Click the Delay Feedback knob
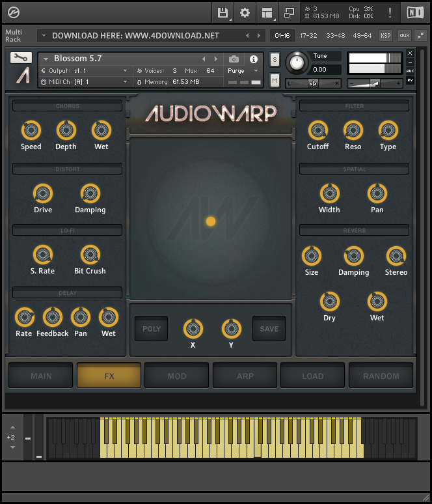 click(x=53, y=317)
